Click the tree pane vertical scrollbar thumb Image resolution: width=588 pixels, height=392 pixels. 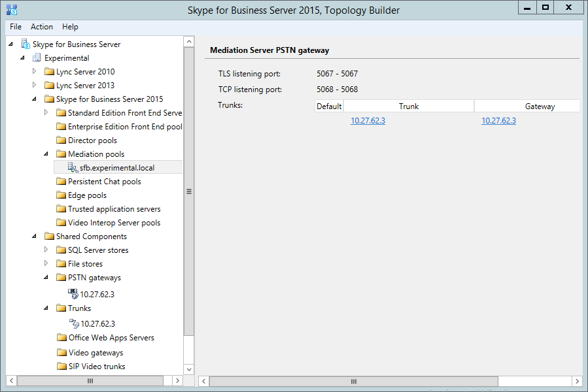(189, 191)
